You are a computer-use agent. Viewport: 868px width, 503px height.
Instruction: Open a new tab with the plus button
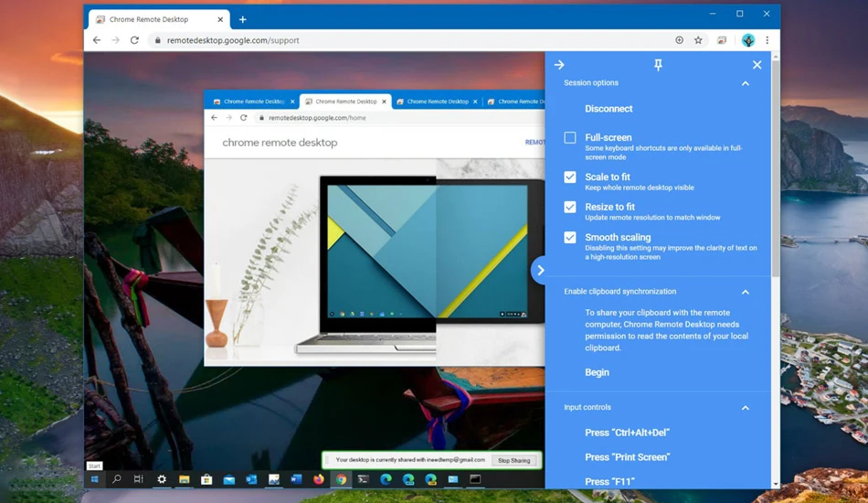coord(242,19)
